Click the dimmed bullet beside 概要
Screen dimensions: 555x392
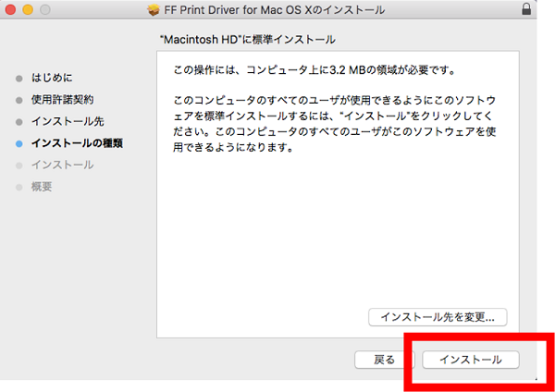[x=19, y=187]
